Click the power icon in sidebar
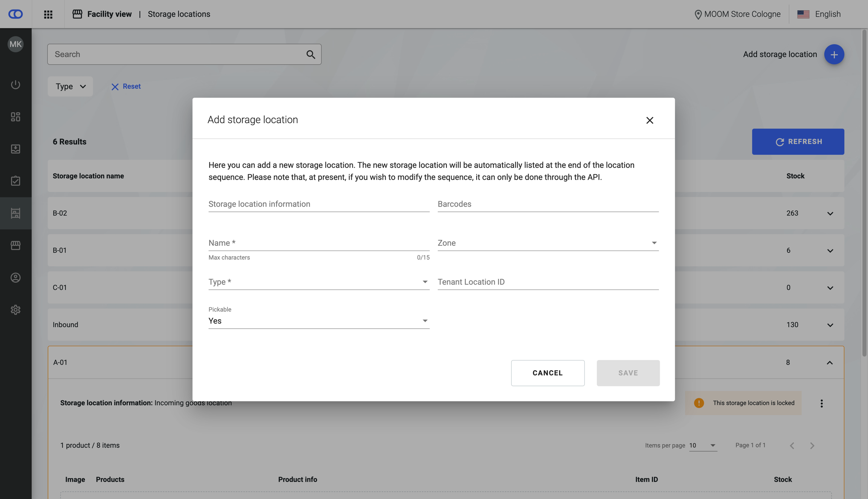868x499 pixels. point(15,84)
